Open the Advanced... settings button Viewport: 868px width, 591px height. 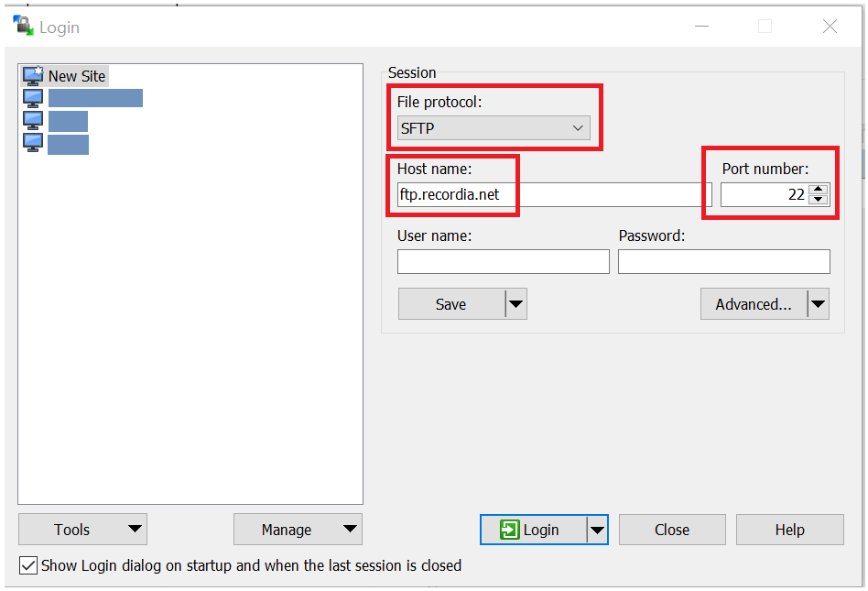tap(754, 303)
